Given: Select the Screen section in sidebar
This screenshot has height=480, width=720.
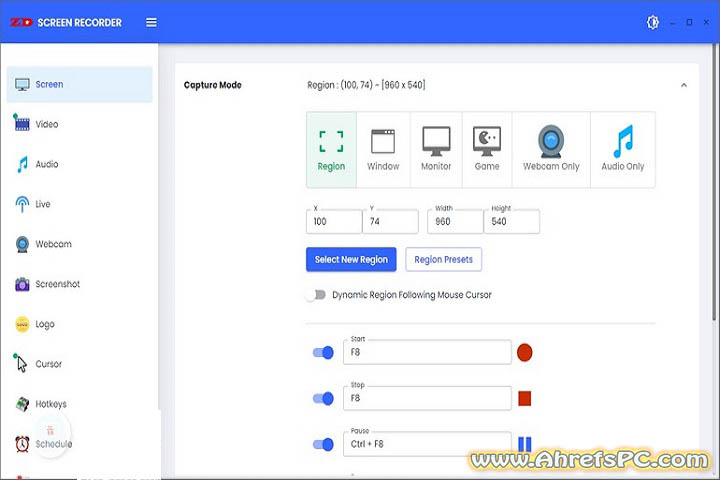Looking at the screenshot, I should [x=79, y=85].
